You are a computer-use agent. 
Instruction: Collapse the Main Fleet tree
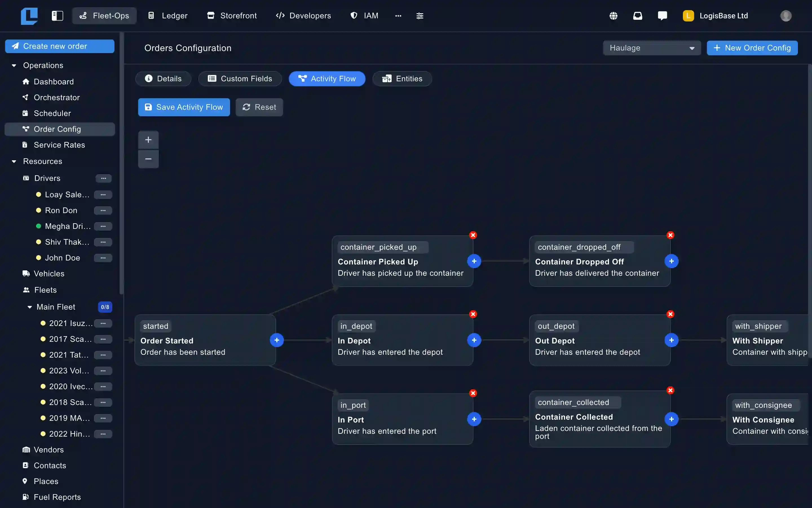tap(30, 307)
